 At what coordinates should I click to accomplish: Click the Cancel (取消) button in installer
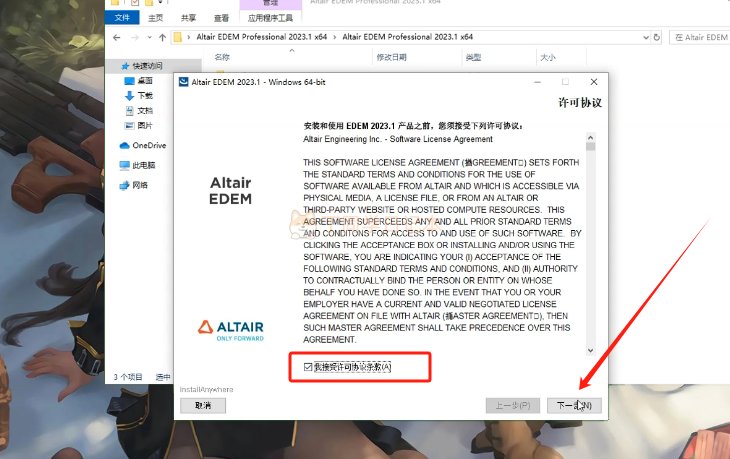coord(203,405)
